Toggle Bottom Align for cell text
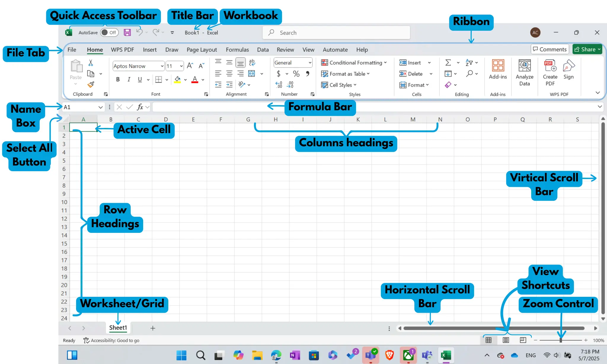Image resolution: width=607 pixels, height=364 pixels. (x=240, y=63)
